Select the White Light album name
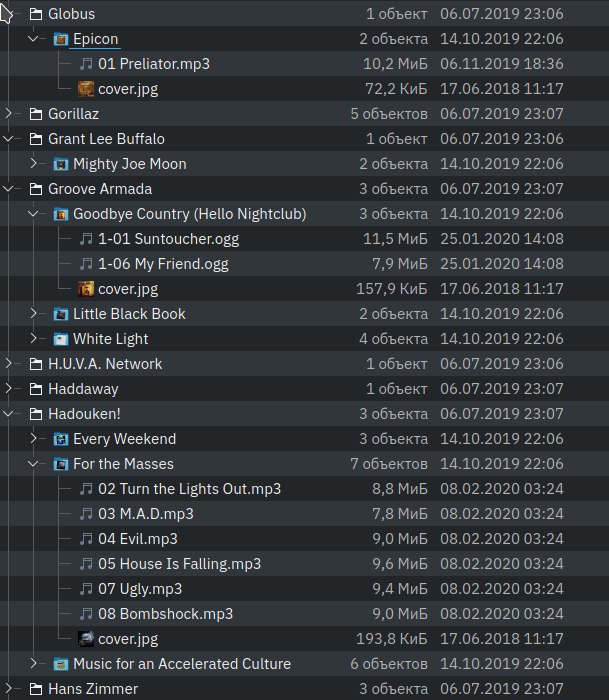Image resolution: width=609 pixels, height=700 pixels. pyautogui.click(x=111, y=339)
